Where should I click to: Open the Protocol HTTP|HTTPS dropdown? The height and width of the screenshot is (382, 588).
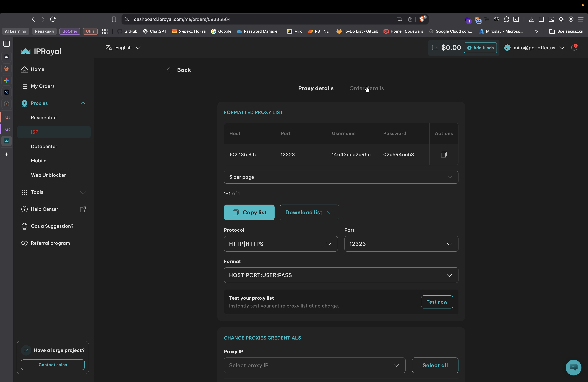281,244
